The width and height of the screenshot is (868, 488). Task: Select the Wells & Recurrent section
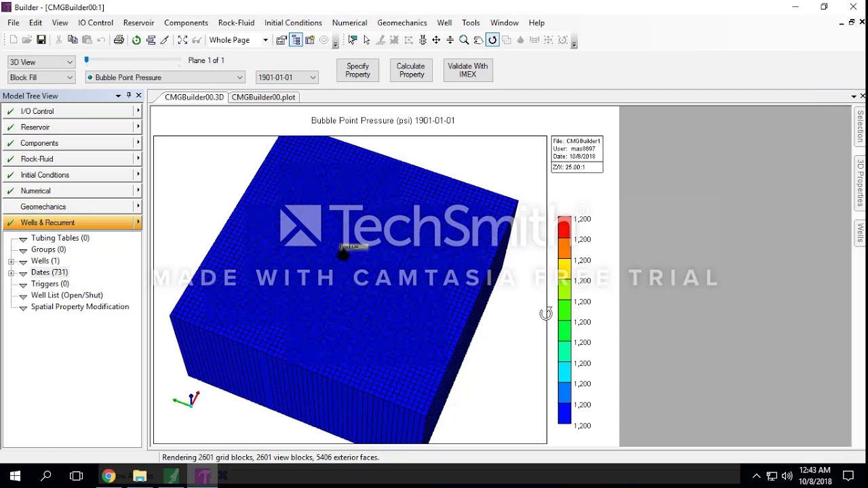click(x=72, y=222)
